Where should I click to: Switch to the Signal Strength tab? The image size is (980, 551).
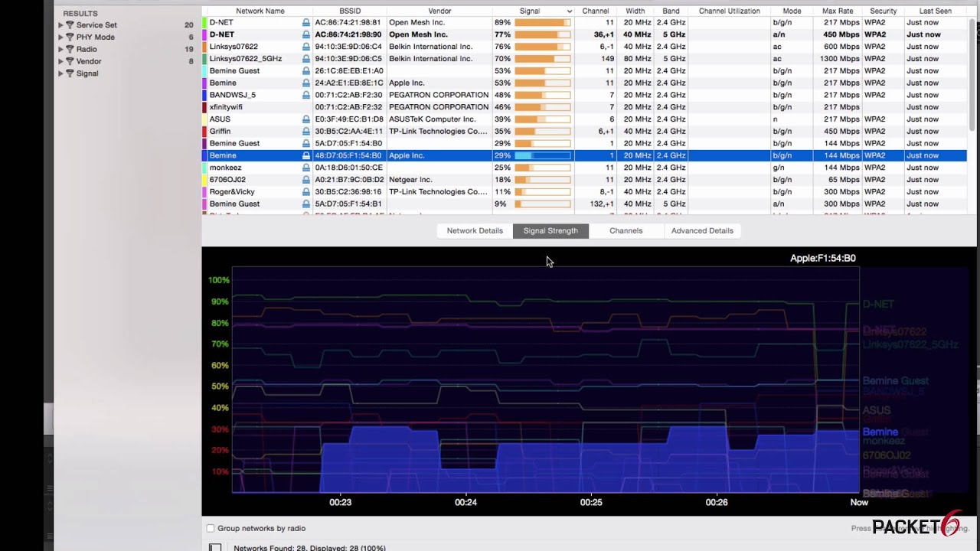pos(550,230)
